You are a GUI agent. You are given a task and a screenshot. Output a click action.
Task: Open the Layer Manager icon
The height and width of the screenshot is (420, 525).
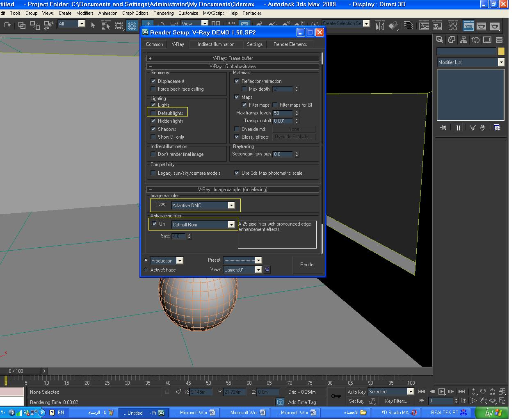[x=409, y=26]
